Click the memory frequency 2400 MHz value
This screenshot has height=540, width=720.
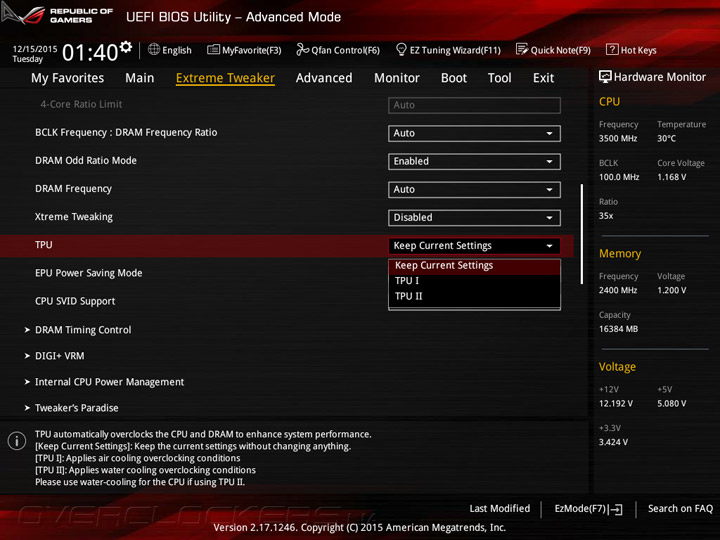pos(618,291)
